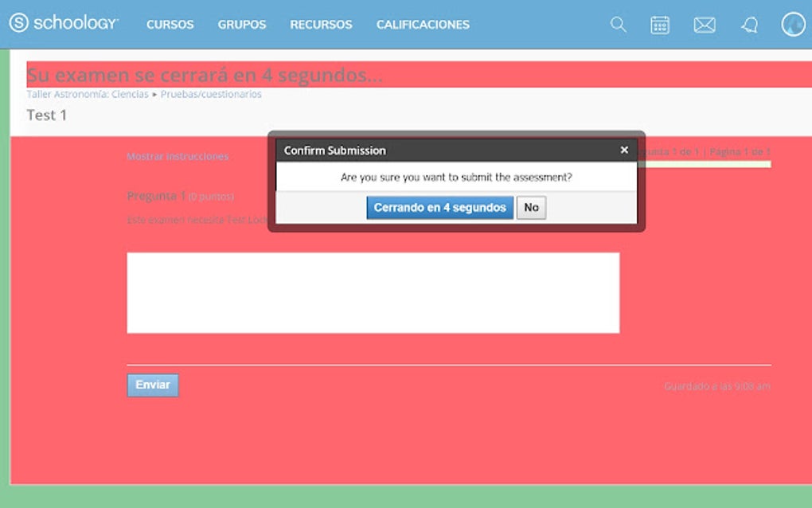This screenshot has width=812, height=508.
Task: Confirm submission with Cerrando en 4 segundos
Action: [x=439, y=207]
